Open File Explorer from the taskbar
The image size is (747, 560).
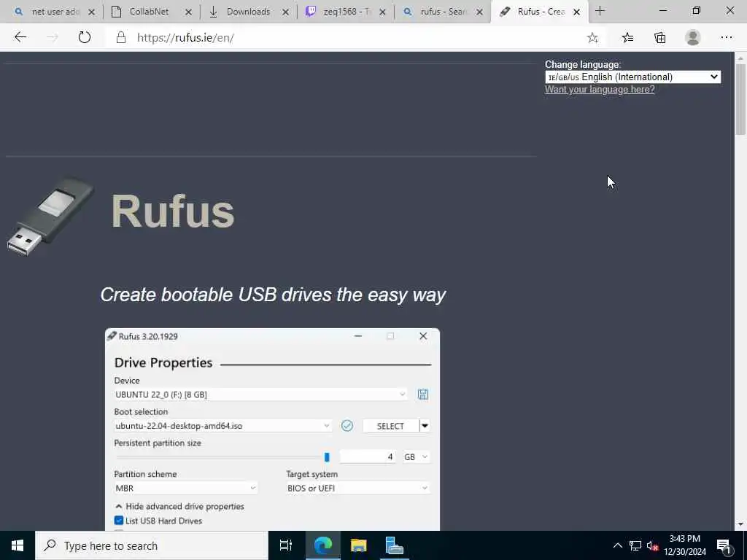coord(358,545)
